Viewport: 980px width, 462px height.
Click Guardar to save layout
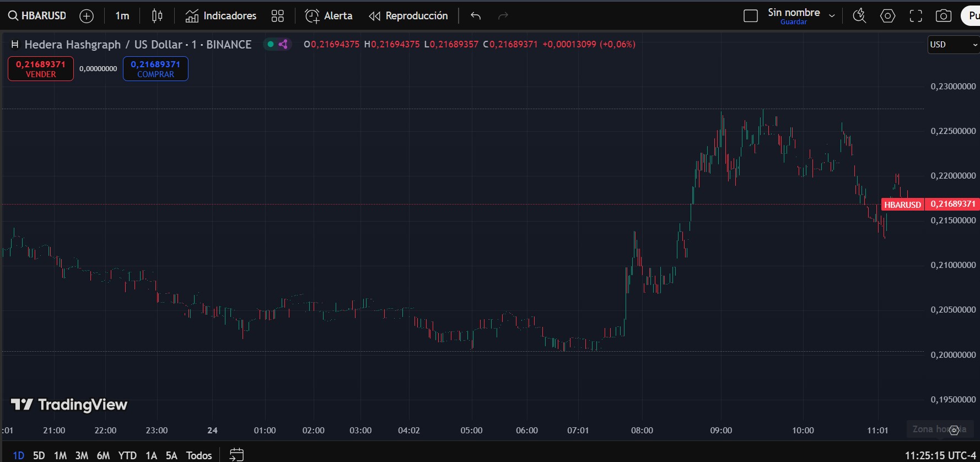794,22
